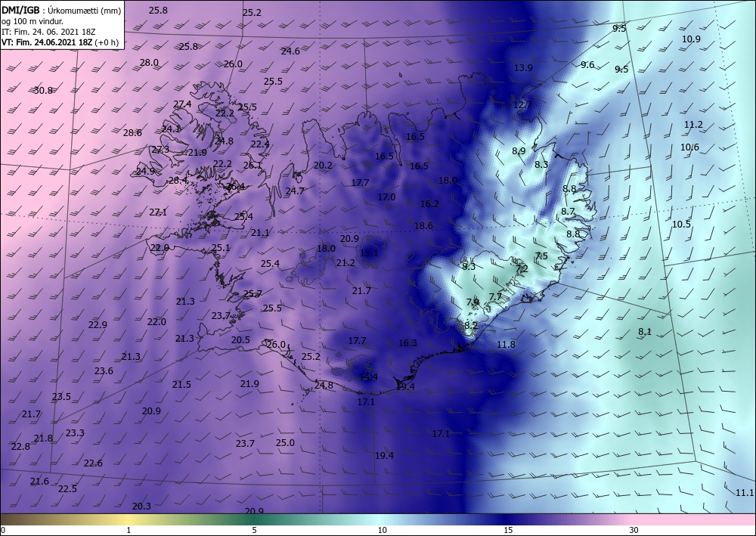Image resolution: width=756 pixels, height=536 pixels.
Task: Click the map value 11.1
Action: pos(745,492)
